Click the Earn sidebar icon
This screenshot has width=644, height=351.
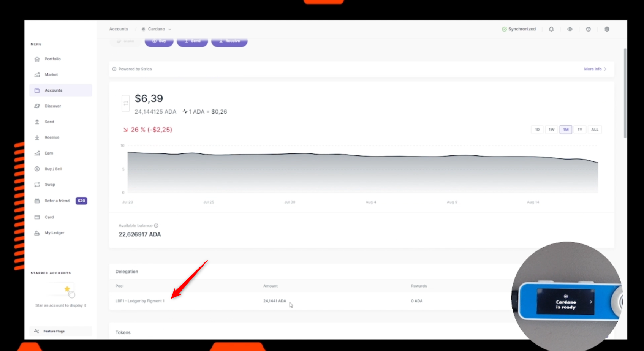(37, 153)
